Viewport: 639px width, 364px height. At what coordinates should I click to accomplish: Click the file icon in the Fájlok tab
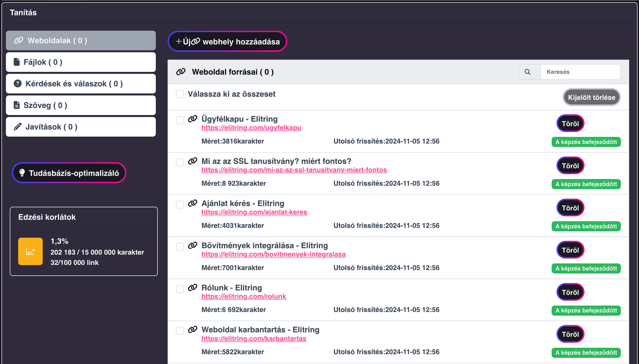[x=17, y=62]
